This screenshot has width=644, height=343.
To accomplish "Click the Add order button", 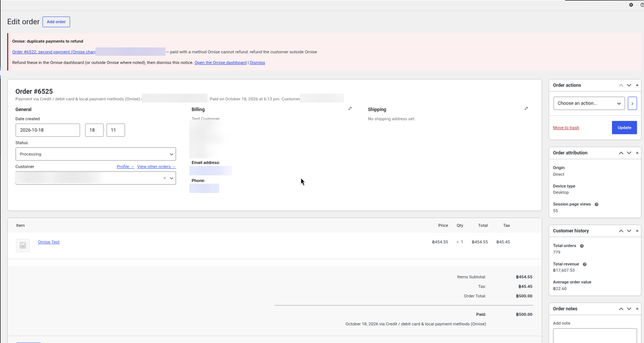I will tap(56, 22).
